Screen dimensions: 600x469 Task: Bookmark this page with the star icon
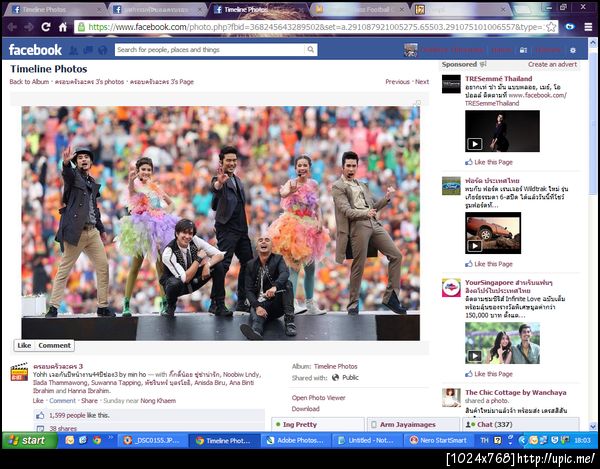pos(551,27)
